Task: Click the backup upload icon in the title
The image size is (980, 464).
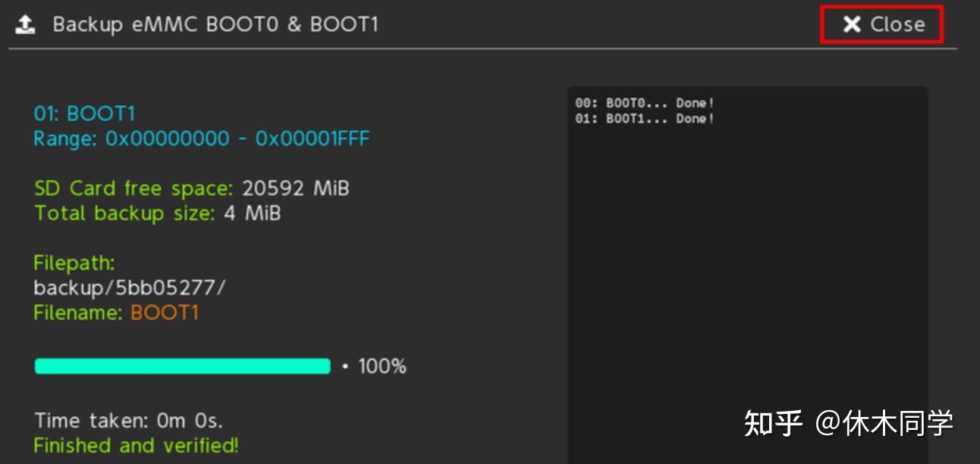Action: [x=26, y=24]
